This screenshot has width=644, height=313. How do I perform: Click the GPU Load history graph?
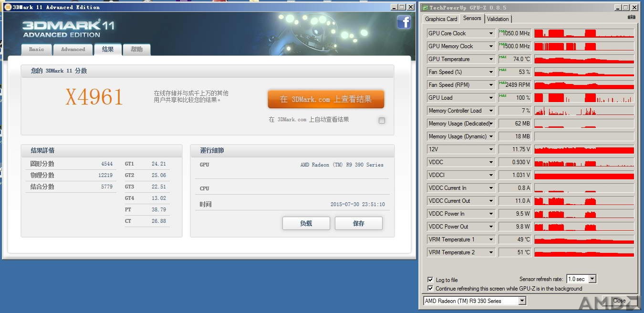[x=584, y=98]
